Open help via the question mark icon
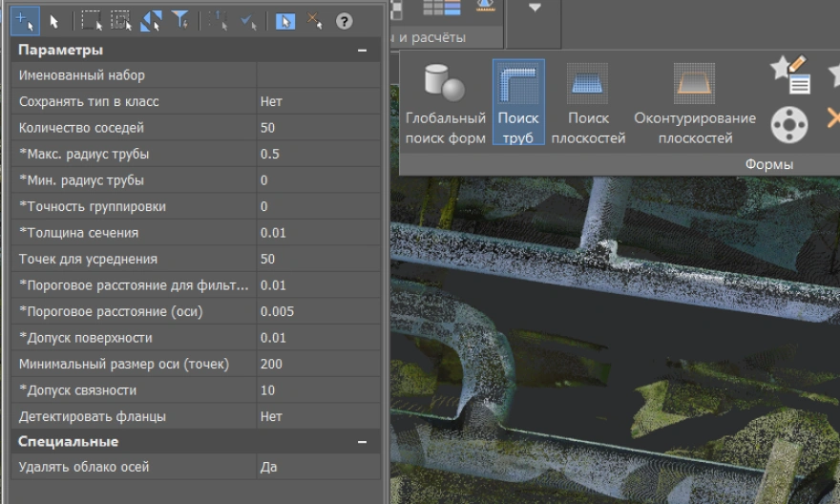 click(345, 21)
